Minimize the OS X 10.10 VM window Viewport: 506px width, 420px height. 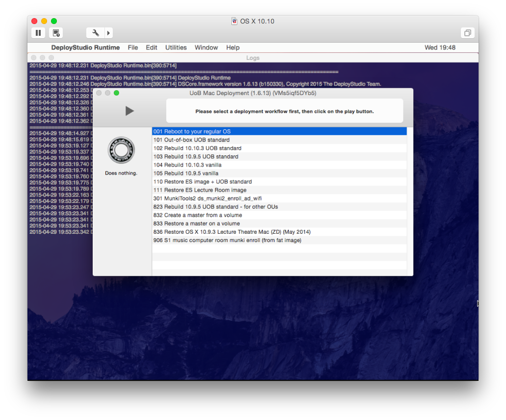coord(44,21)
